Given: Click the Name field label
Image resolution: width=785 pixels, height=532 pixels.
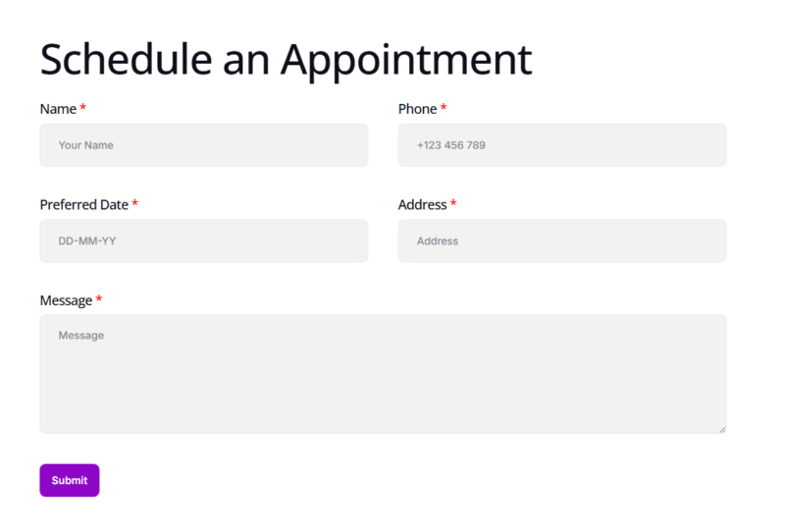Looking at the screenshot, I should 57,109.
